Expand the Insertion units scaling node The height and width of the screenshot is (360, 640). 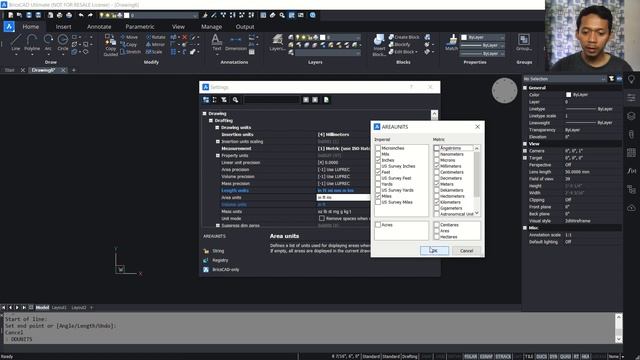(218, 142)
